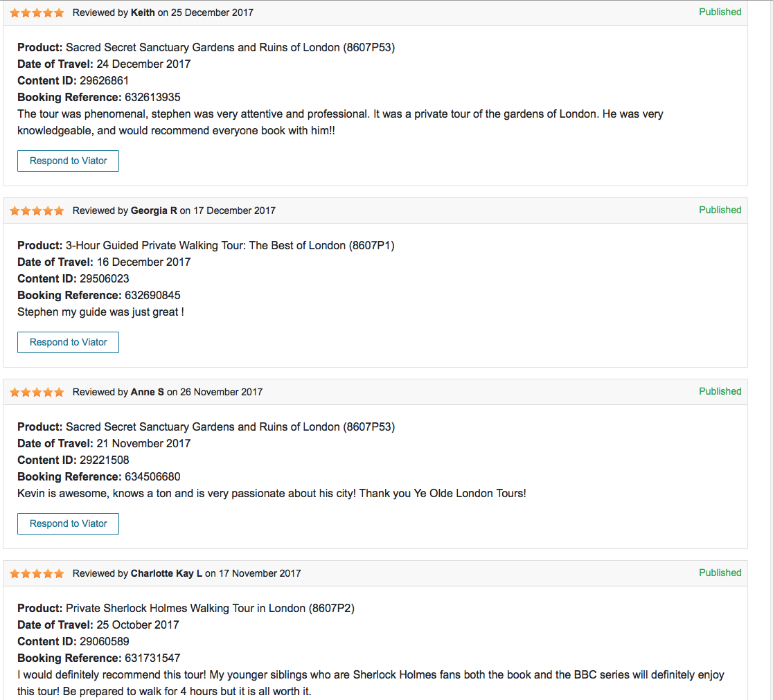Click the star rating on Charlotte Kay L's review
Screen dimensions: 773x700
point(37,573)
